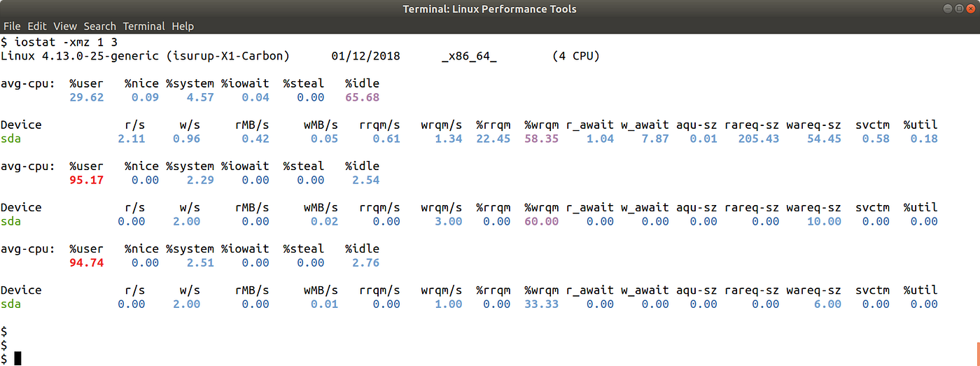Open the Terminal menu
Viewport: 980px width, 366px height.
pyautogui.click(x=143, y=26)
